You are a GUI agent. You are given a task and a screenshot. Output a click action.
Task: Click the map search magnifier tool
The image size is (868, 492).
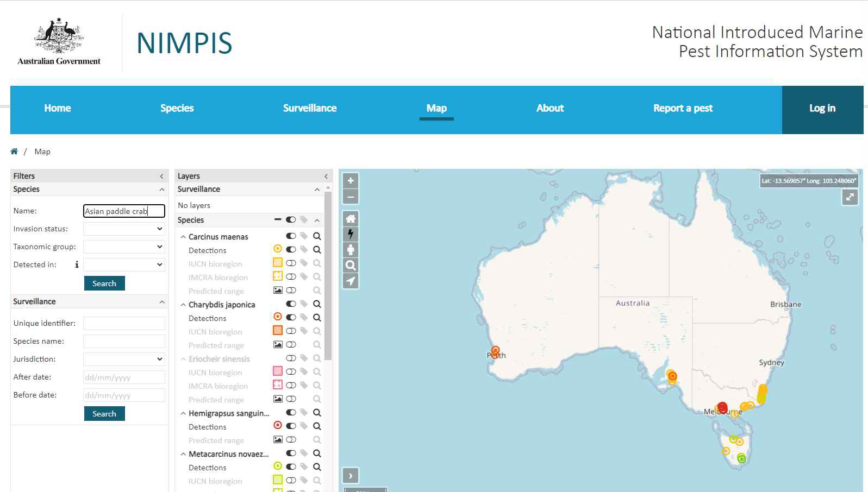pos(351,265)
